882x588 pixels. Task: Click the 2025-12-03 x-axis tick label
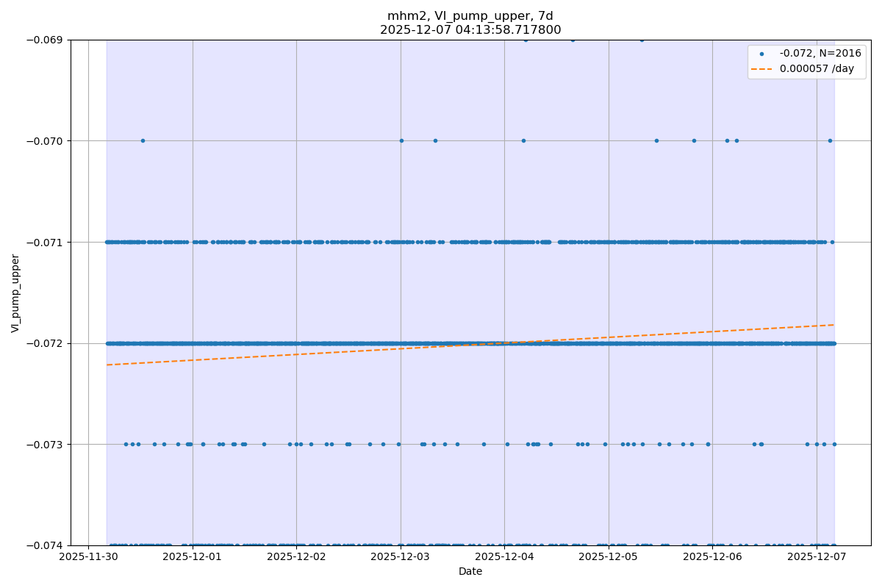click(x=401, y=557)
